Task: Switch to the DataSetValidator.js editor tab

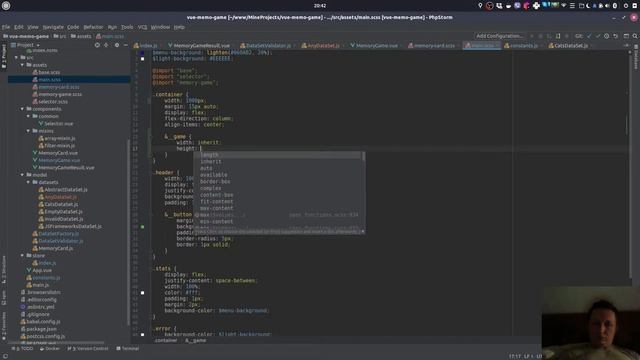Action: pos(266,45)
